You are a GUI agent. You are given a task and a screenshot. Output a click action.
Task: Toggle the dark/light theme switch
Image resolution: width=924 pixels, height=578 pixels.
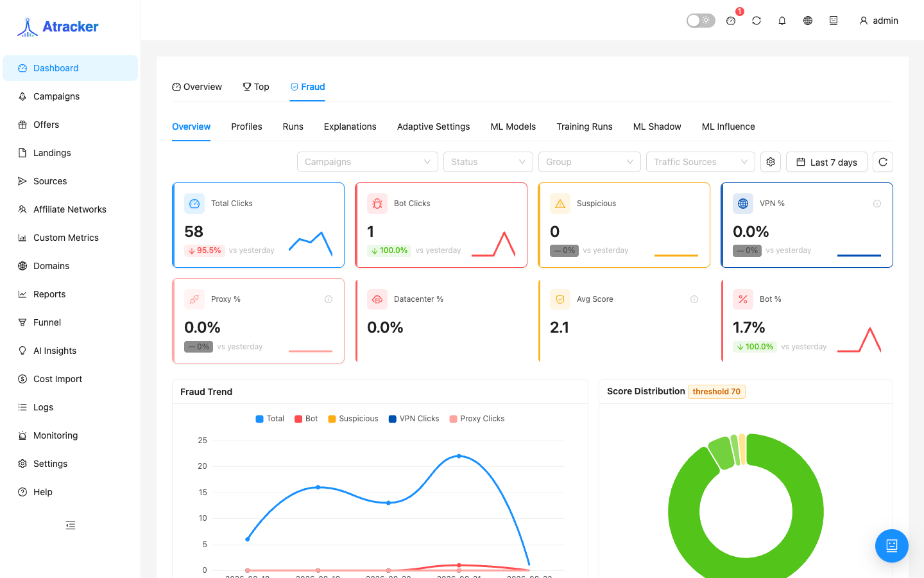coord(701,21)
